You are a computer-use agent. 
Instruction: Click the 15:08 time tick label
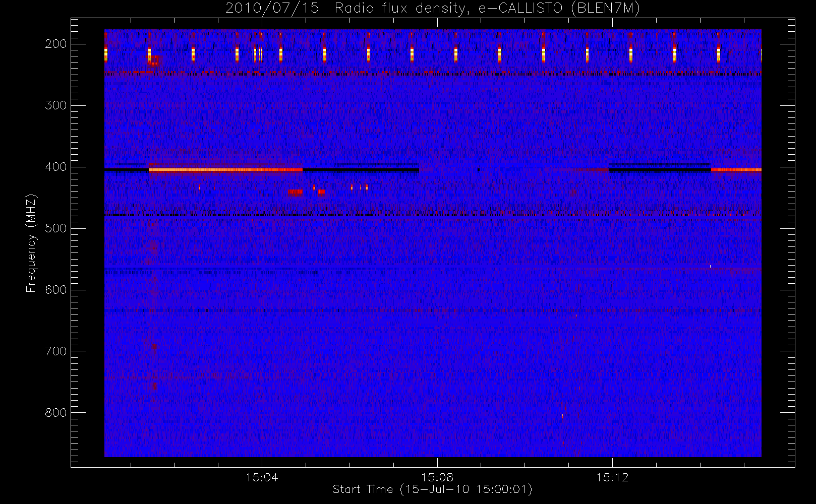[x=437, y=477]
